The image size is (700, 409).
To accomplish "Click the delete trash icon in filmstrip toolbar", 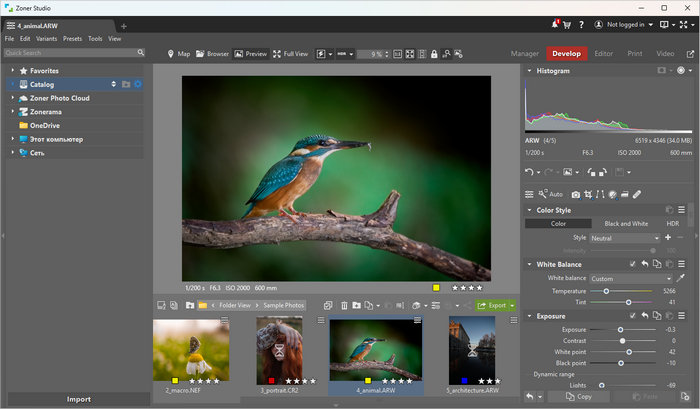I will (x=344, y=305).
